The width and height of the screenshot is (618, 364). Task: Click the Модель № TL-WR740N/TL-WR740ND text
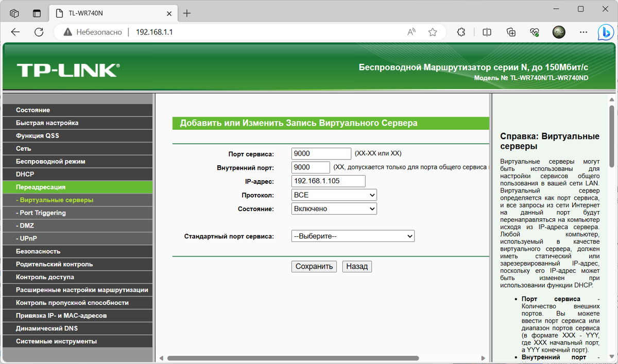[x=531, y=78]
